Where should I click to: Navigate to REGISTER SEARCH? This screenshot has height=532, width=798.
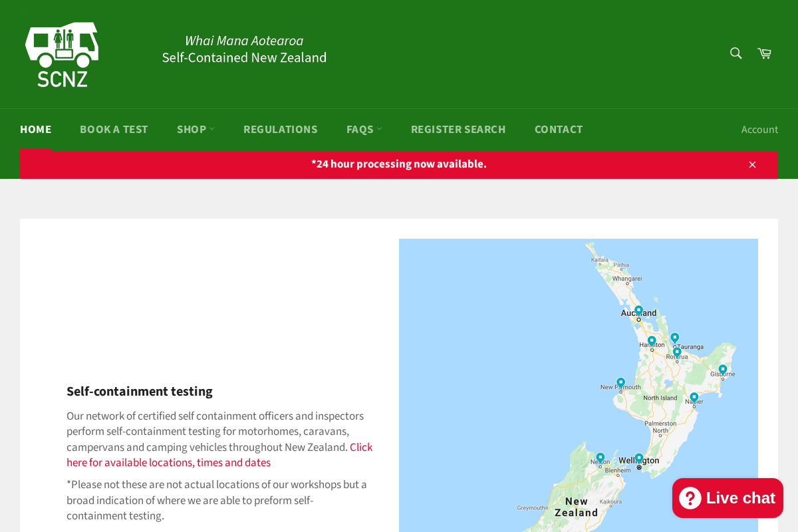[458, 129]
